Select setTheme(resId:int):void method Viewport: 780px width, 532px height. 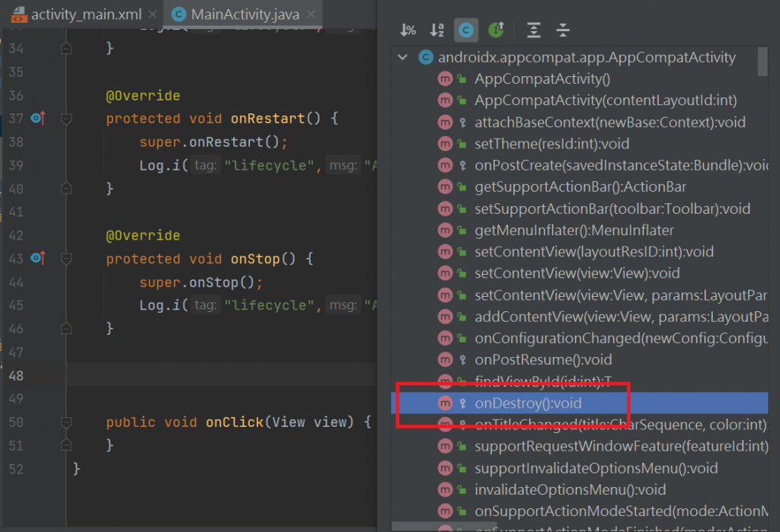pyautogui.click(x=551, y=144)
